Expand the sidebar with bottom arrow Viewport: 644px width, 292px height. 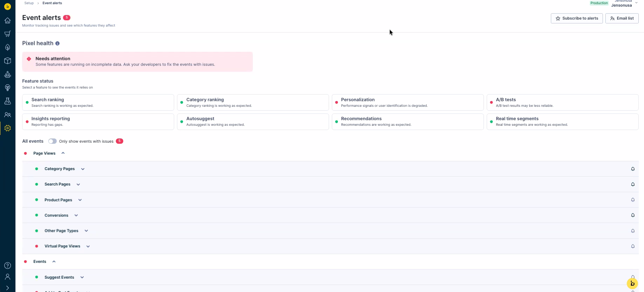[7, 288]
